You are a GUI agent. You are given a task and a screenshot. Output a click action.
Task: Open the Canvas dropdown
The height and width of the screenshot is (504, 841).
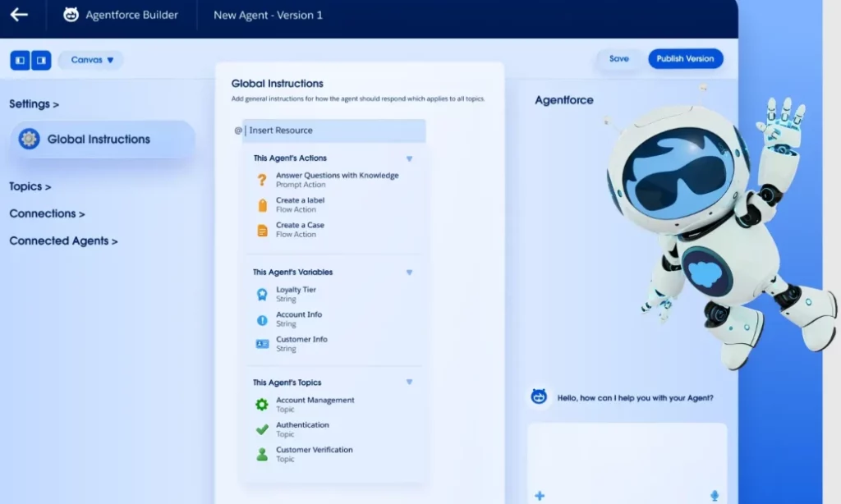click(90, 60)
